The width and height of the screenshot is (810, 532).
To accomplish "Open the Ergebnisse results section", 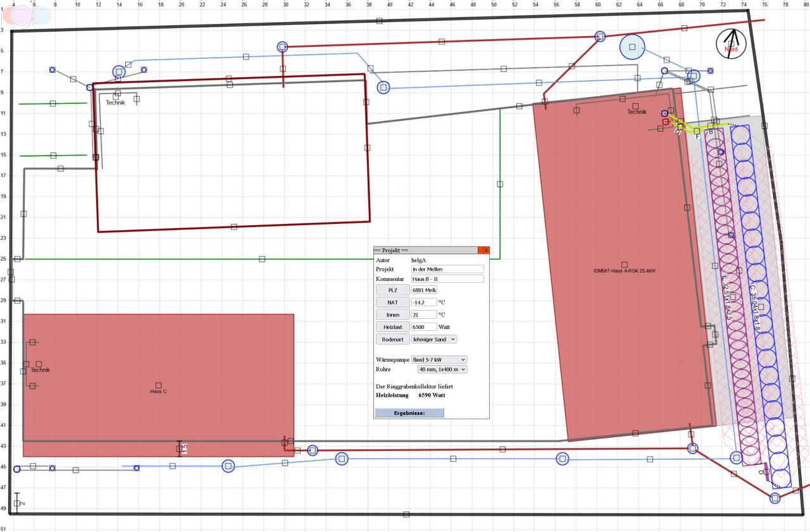I will (409, 413).
